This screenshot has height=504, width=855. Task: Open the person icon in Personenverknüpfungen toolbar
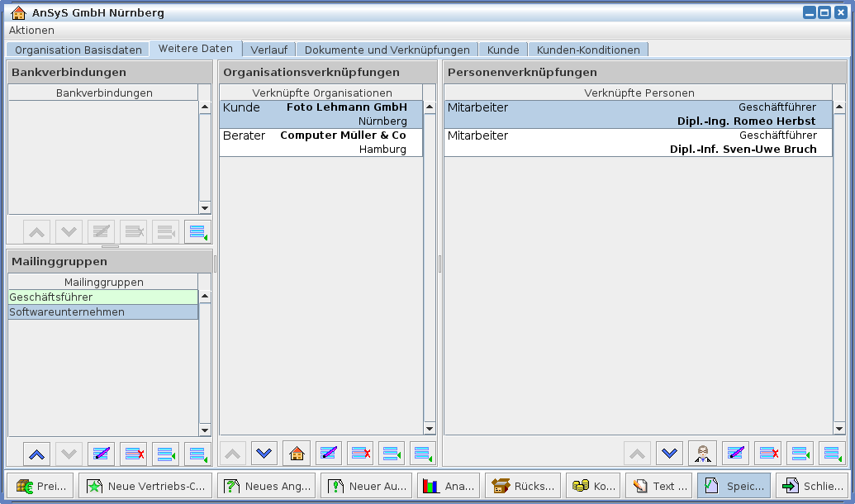pos(702,453)
